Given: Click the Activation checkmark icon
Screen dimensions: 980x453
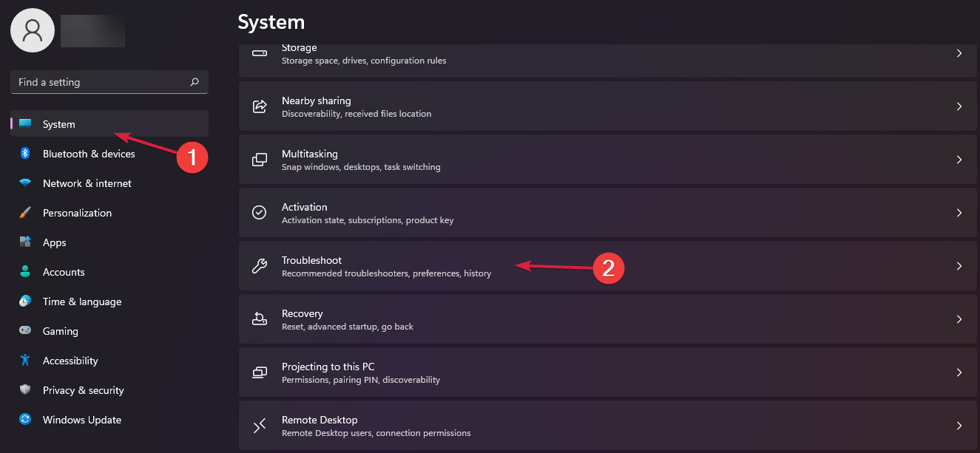Looking at the screenshot, I should click(259, 212).
